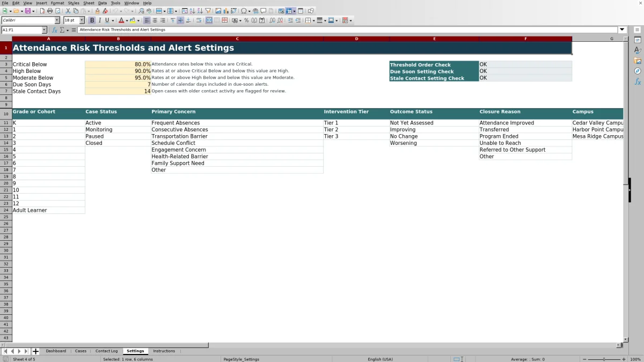644x362 pixels.
Task: Click the Center Horizontally alignment icon
Action: [x=155, y=20]
